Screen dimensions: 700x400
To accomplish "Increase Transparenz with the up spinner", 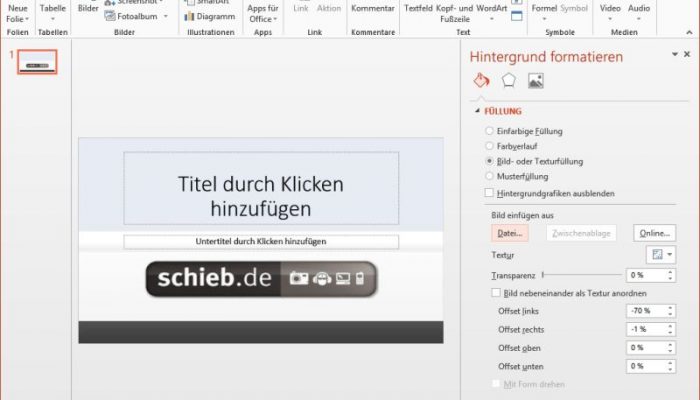I will (x=671, y=272).
